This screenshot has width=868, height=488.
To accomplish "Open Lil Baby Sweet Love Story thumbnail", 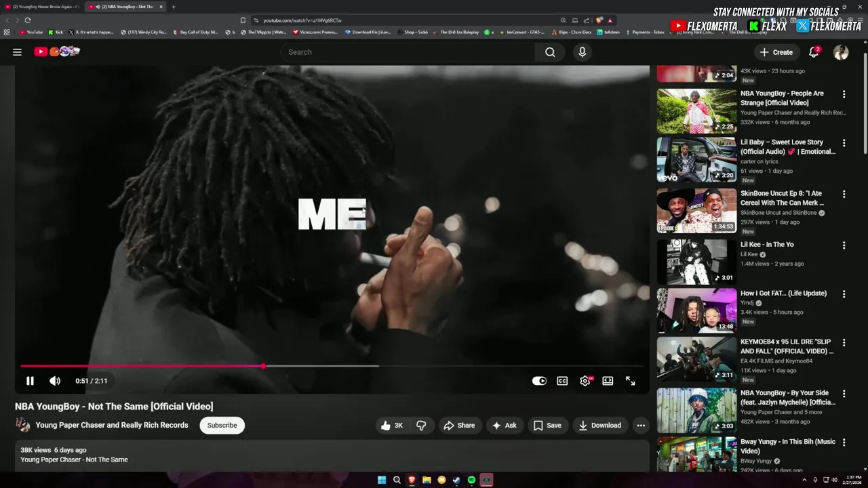I will click(x=696, y=160).
